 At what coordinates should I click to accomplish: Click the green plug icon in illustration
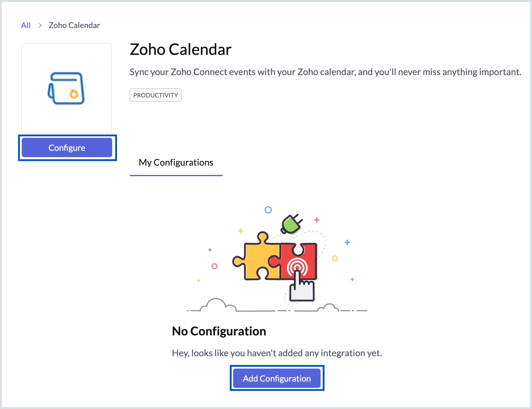pos(291,224)
